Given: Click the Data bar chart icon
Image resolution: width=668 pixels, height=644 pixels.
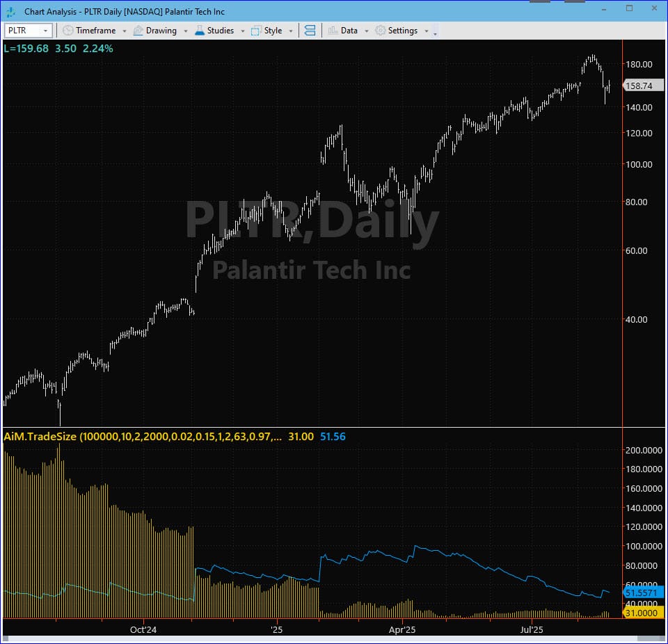Looking at the screenshot, I should tap(333, 31).
